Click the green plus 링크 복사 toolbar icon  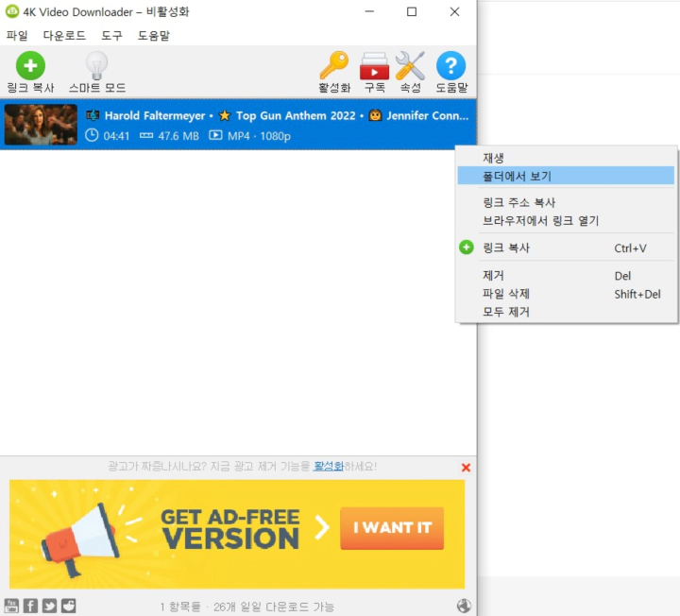[30, 65]
